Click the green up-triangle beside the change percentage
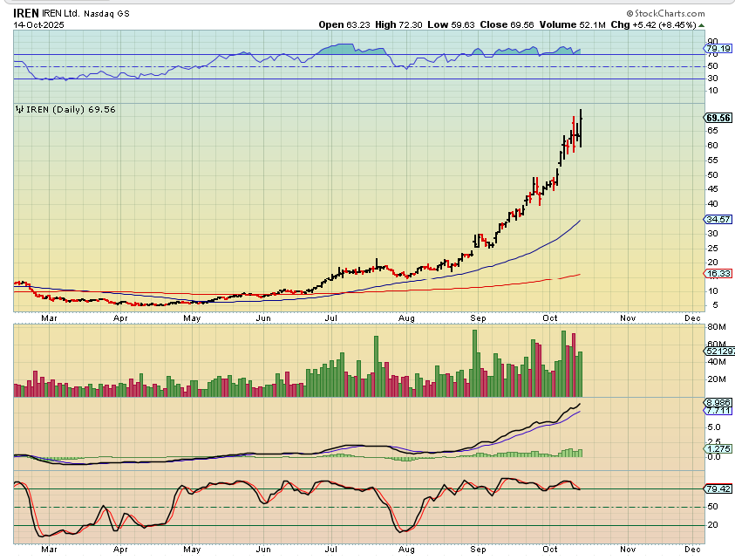 [701, 25]
